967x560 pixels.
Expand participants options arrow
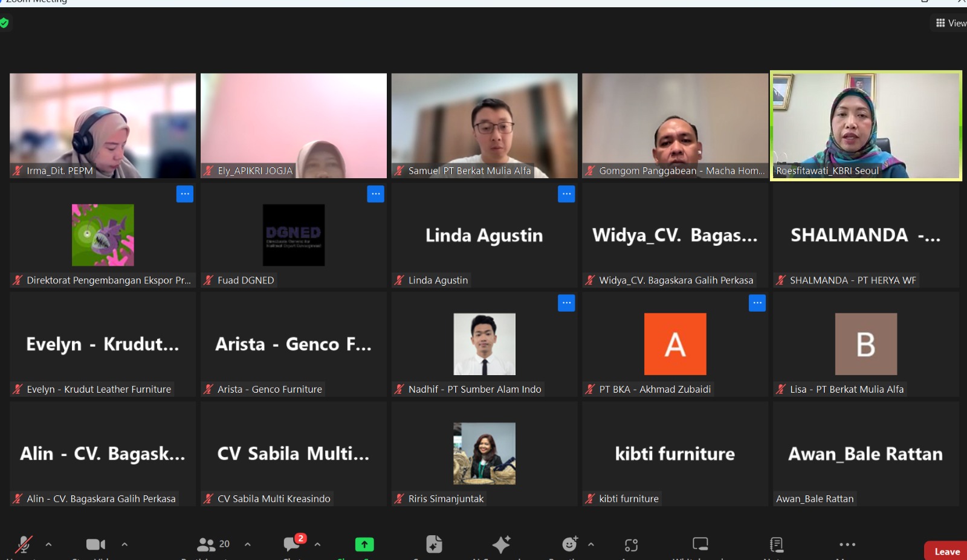(x=248, y=544)
